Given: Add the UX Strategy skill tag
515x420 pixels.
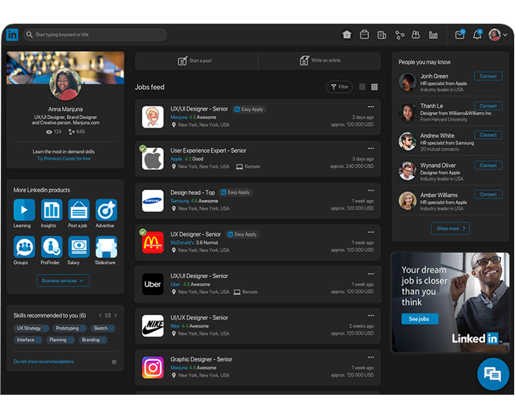Looking at the screenshot, I should coord(45,328).
